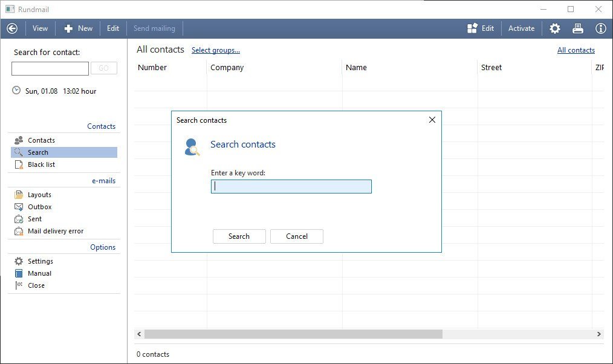Click the clock icon beside the date
This screenshot has height=364, width=613.
[15, 91]
